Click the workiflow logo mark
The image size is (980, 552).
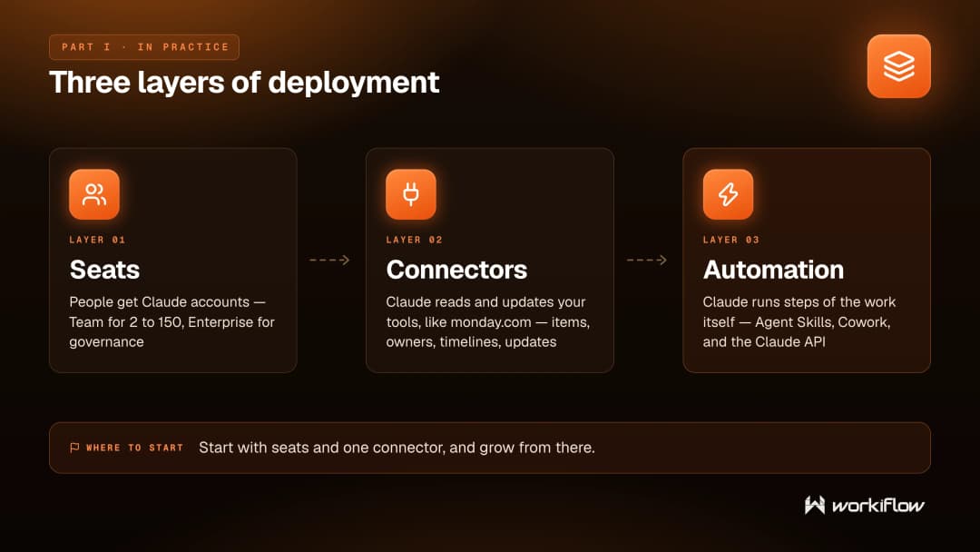(814, 505)
